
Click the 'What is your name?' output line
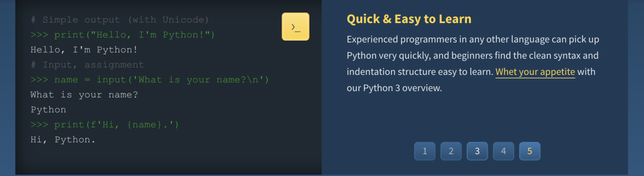84,95
